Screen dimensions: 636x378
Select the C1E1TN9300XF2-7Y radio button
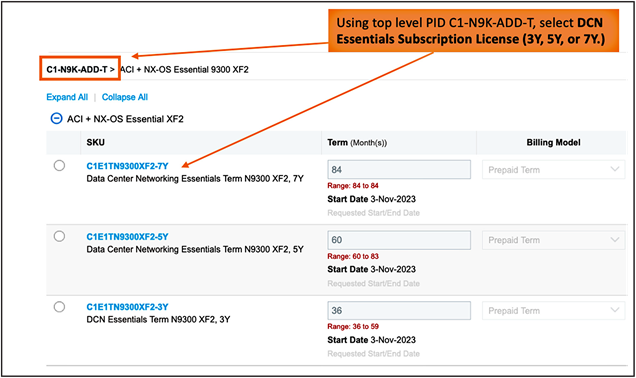pos(59,165)
